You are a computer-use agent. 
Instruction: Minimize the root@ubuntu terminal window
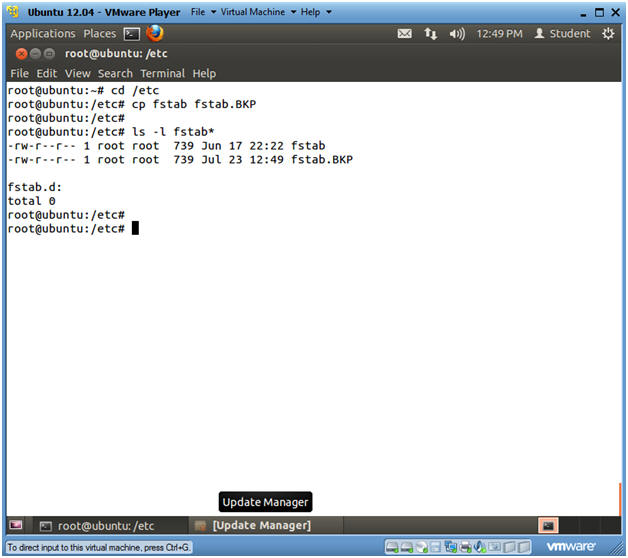[35, 53]
